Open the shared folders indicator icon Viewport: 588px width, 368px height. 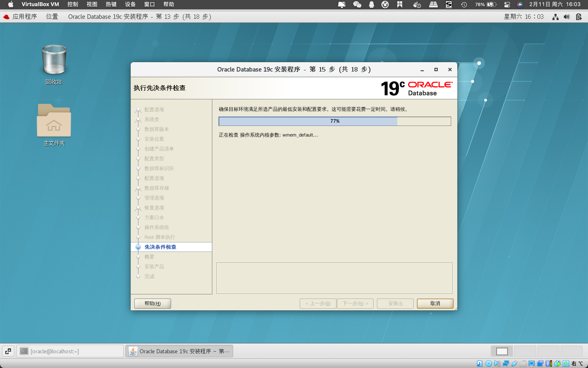[523, 363]
